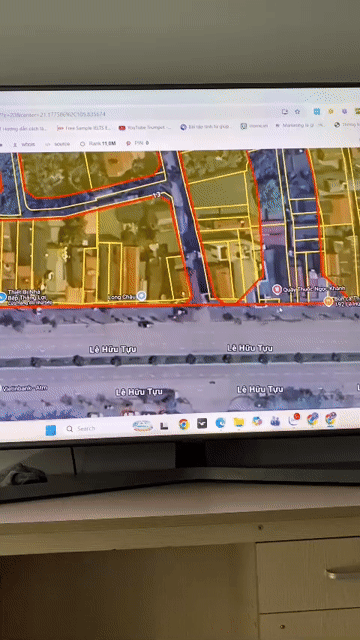
Task: Bookmark this page with the star icon
Action: tap(298, 111)
